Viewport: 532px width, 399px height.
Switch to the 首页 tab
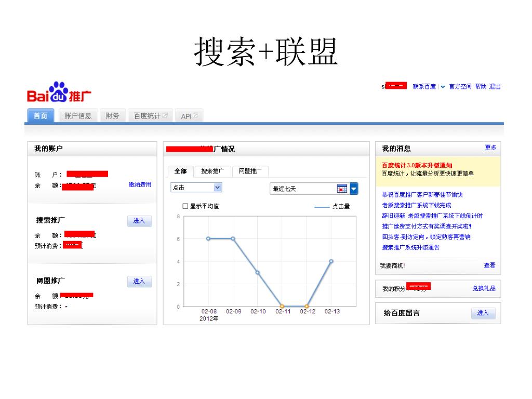pyautogui.click(x=41, y=115)
